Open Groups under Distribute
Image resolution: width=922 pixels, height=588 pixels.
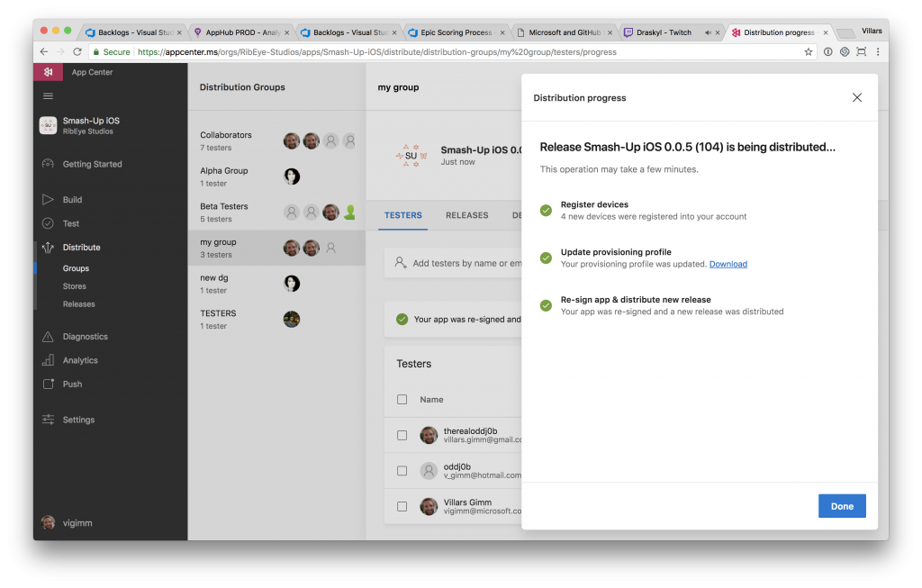(x=76, y=268)
